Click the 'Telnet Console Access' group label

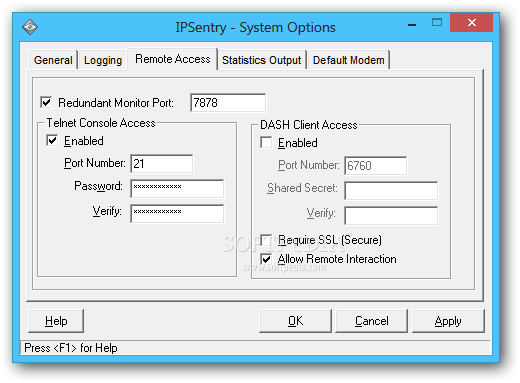coord(101,123)
